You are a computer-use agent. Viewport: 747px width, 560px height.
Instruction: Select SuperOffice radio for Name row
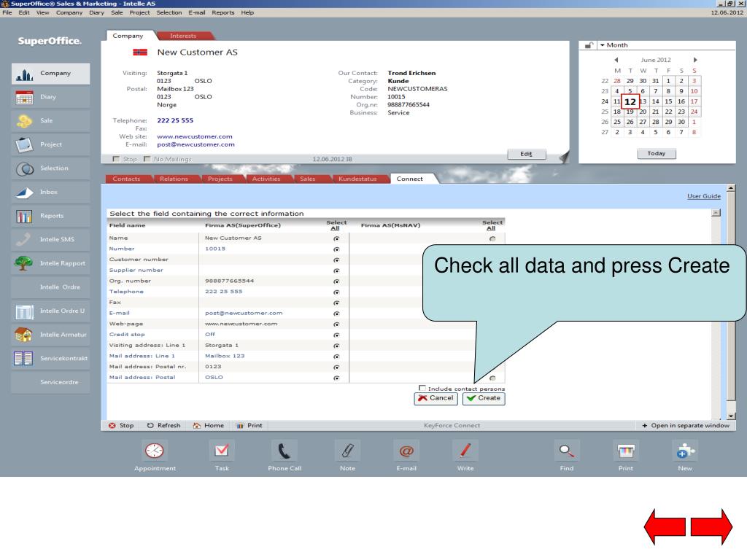tap(336, 238)
